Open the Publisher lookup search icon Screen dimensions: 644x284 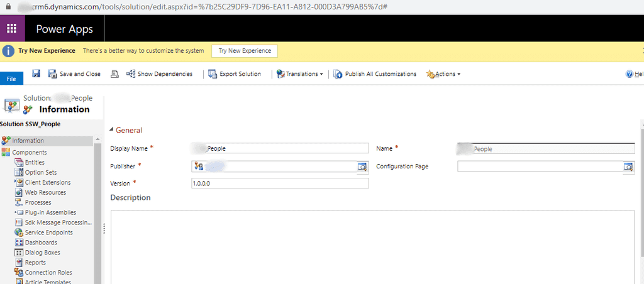point(362,167)
